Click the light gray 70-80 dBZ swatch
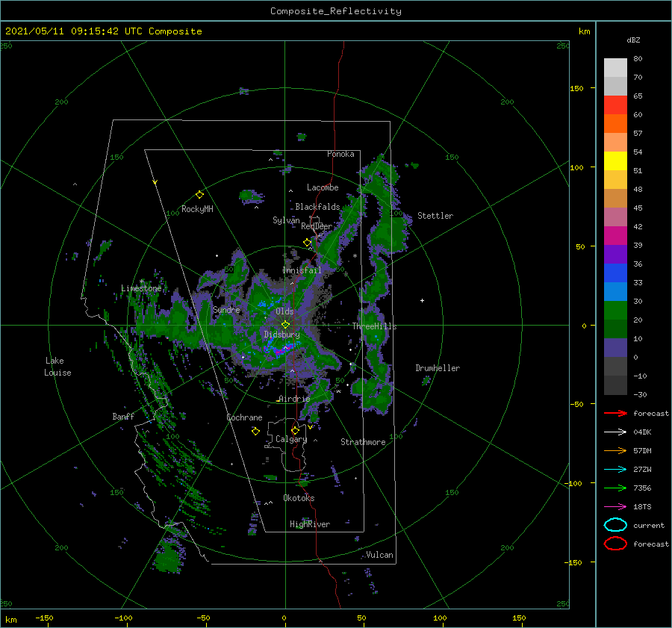 615,68
